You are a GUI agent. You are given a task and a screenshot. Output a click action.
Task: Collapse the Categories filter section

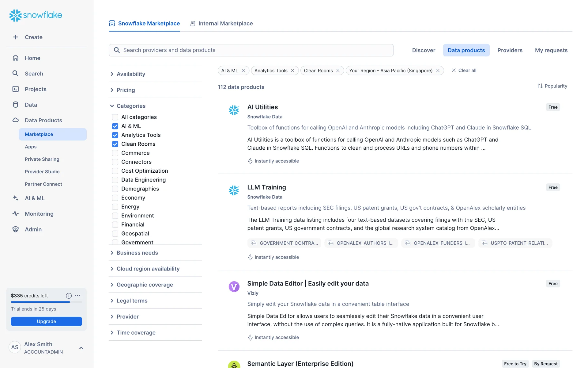click(131, 106)
